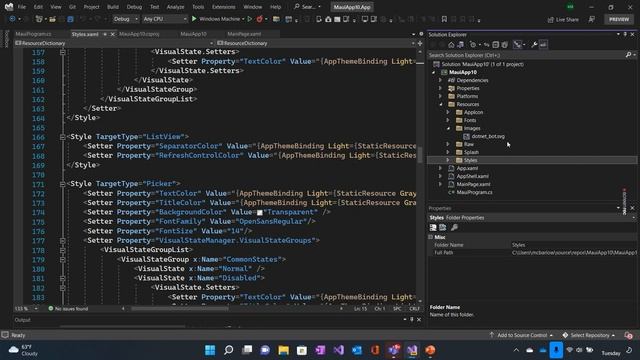The image size is (640, 360).
Task: Open Visual Studio icon in Windows taskbar
Action: pyautogui.click(x=338, y=350)
